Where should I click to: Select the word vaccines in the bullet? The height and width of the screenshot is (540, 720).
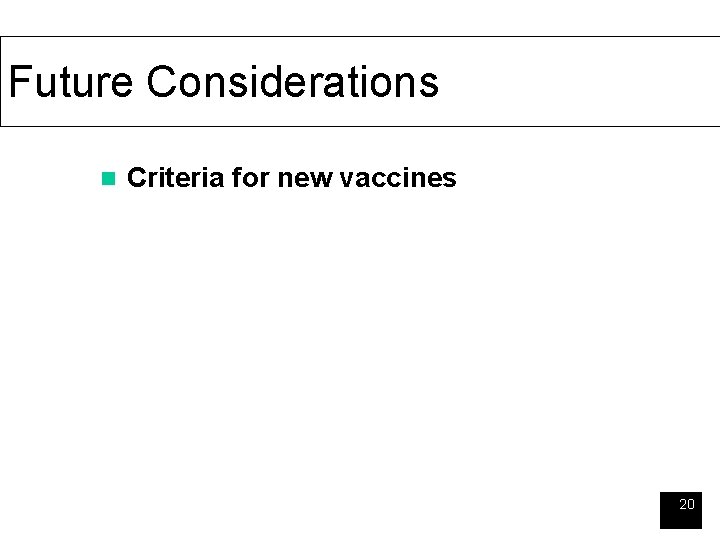tap(398, 178)
